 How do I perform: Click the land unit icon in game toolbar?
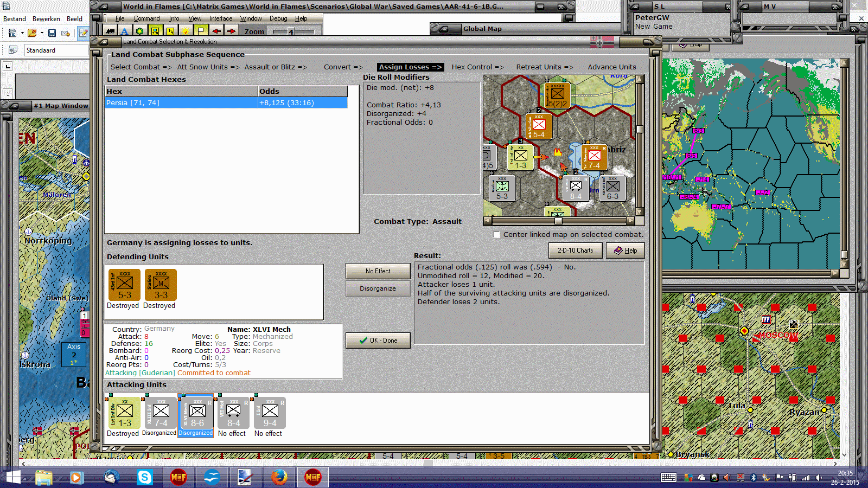[x=110, y=31]
